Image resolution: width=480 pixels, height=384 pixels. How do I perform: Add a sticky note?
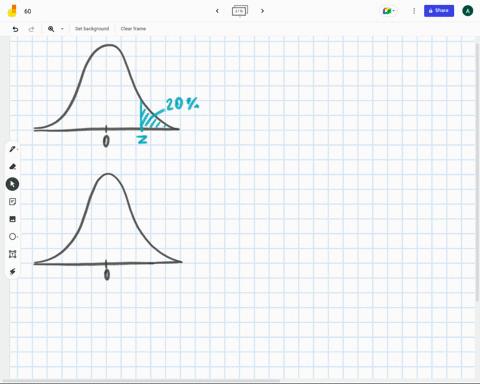click(13, 202)
